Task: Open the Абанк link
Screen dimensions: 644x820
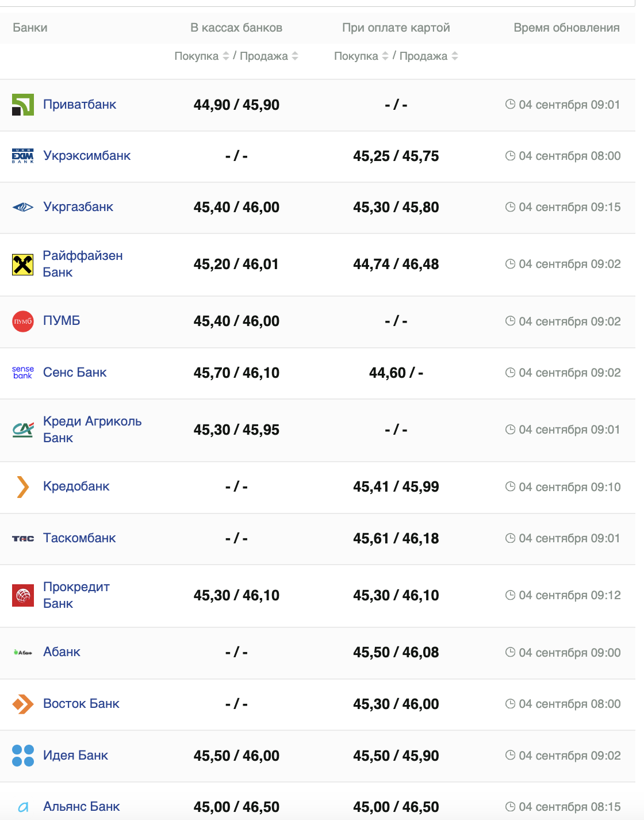Action: 62,652
